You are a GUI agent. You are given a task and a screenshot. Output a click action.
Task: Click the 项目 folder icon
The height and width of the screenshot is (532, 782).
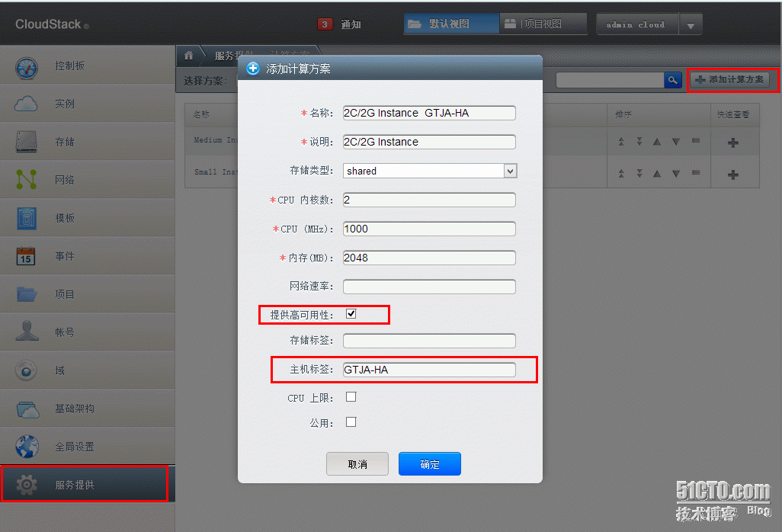click(27, 294)
